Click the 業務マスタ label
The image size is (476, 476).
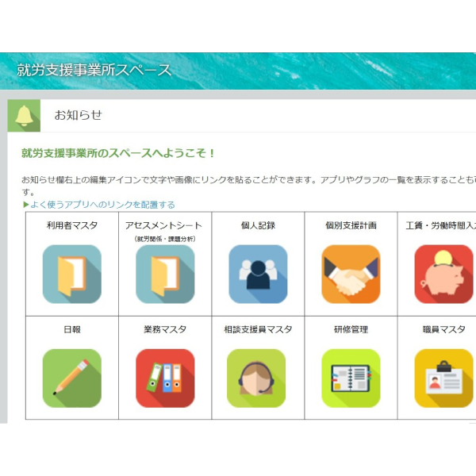[x=165, y=329]
